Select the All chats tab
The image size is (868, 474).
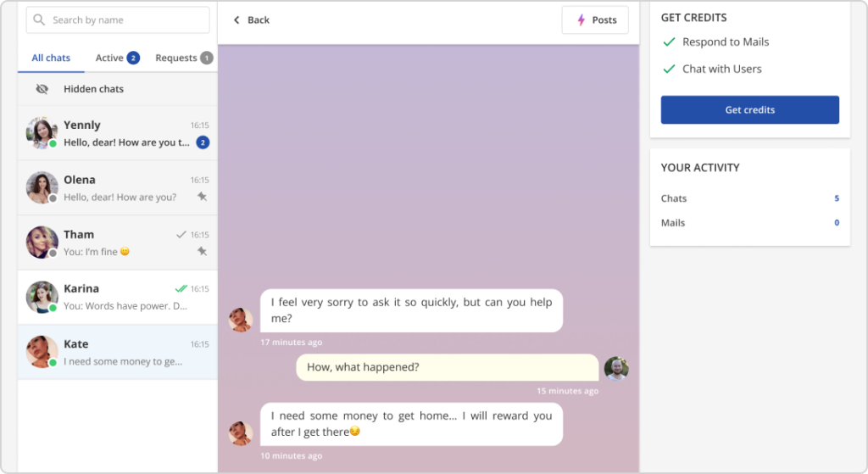[51, 58]
